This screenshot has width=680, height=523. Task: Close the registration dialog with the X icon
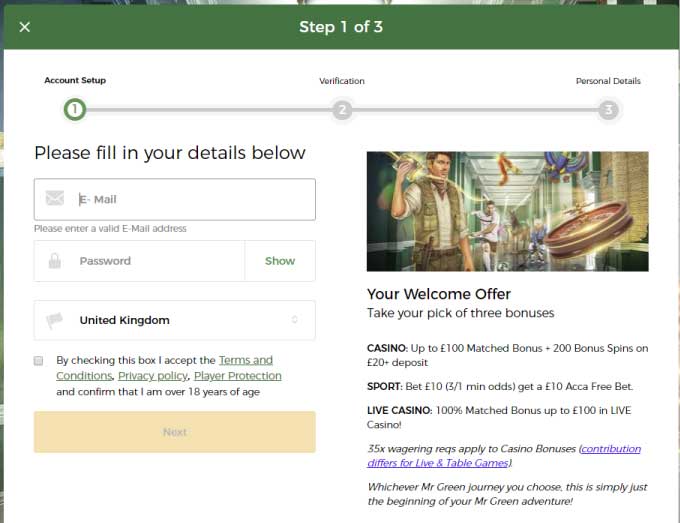[x=25, y=27]
